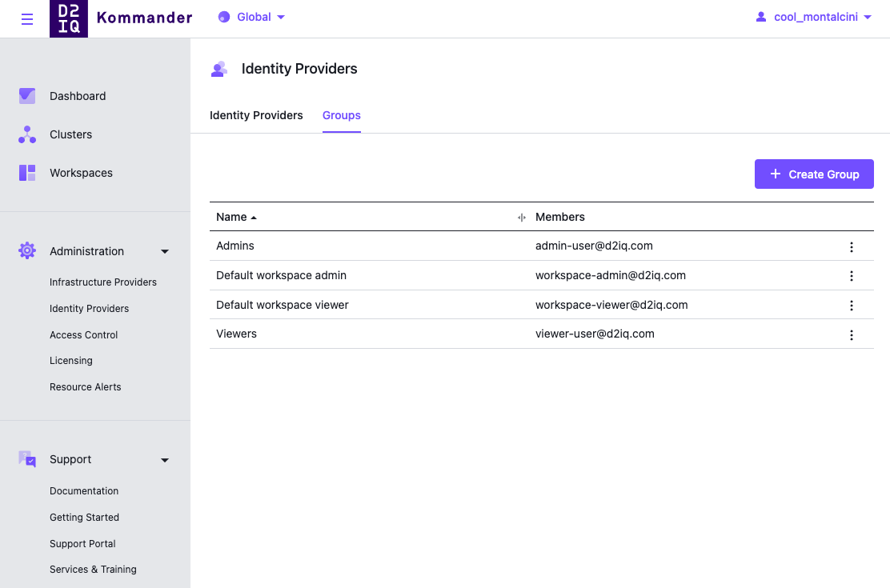Screen dimensions: 890x588
Task: Open actions menu for Viewers group
Action: coord(852,335)
